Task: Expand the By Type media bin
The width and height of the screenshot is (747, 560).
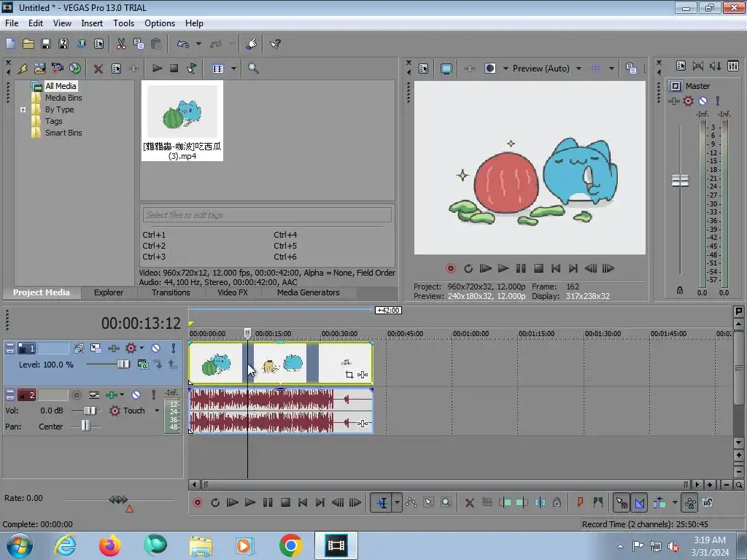Action: pyautogui.click(x=23, y=109)
